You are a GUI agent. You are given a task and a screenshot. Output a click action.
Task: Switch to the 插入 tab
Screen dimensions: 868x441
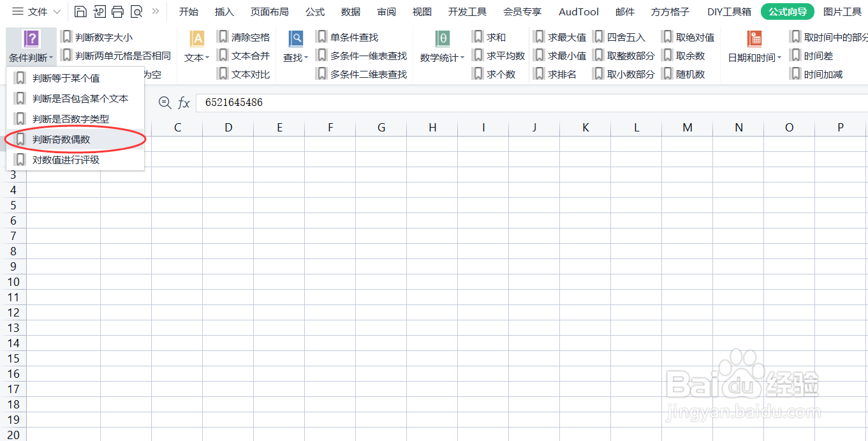click(224, 11)
